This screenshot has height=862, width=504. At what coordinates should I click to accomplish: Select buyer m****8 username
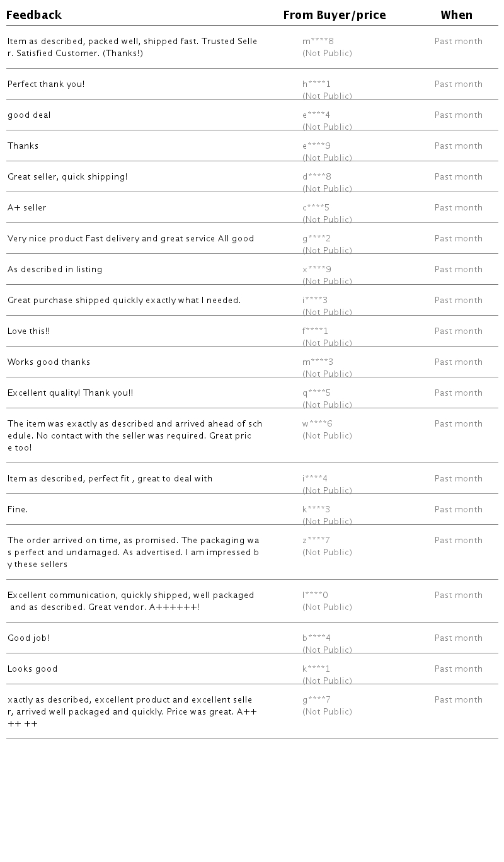[x=318, y=42]
